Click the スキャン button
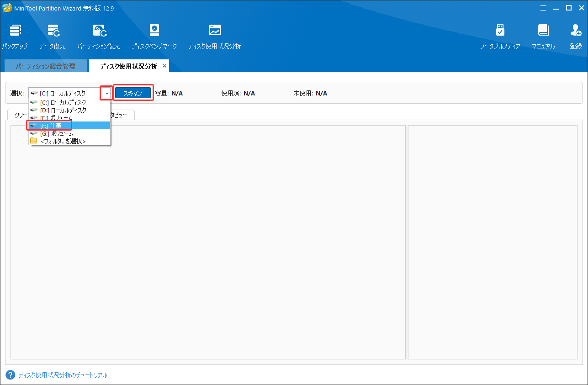Screen dimensions: 588x385 point(133,93)
